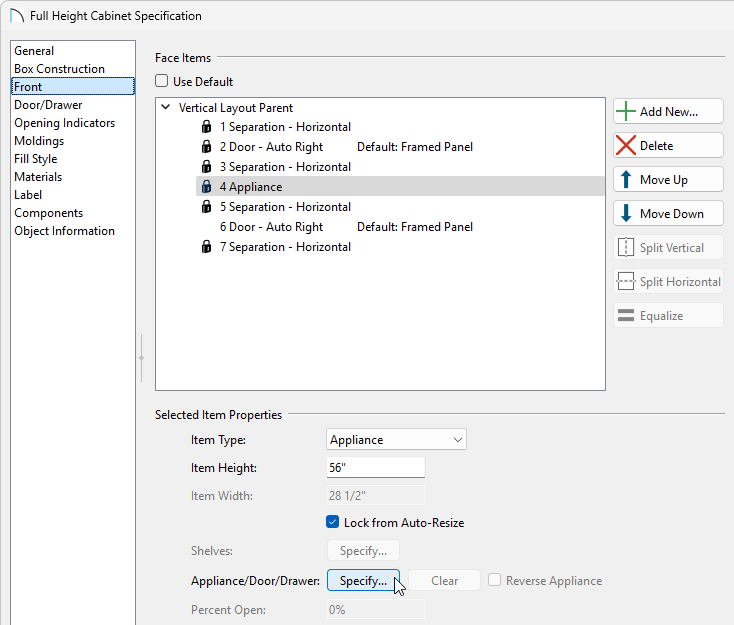Open the Box Construction panel
734x625 pixels.
59,69
